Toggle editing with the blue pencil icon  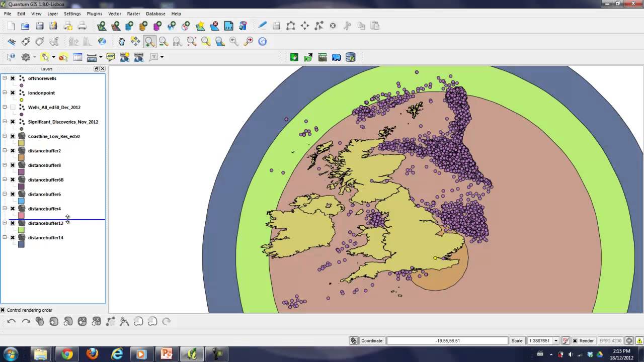[x=262, y=26]
